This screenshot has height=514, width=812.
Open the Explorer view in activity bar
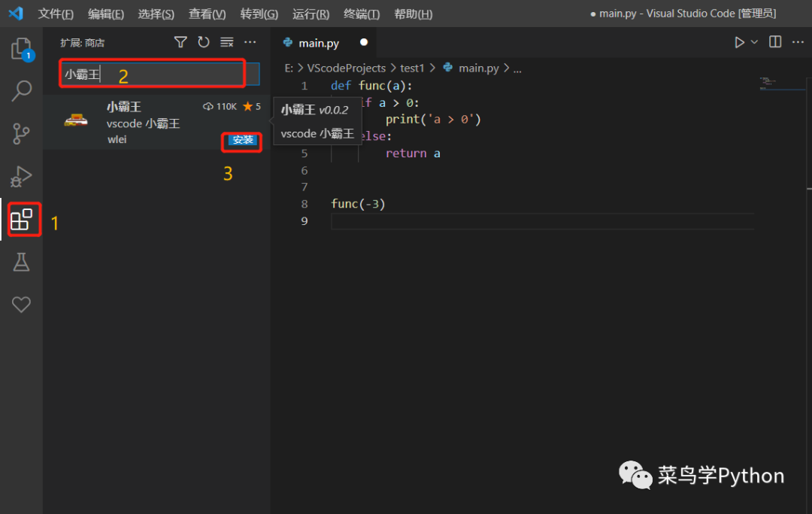click(x=22, y=49)
